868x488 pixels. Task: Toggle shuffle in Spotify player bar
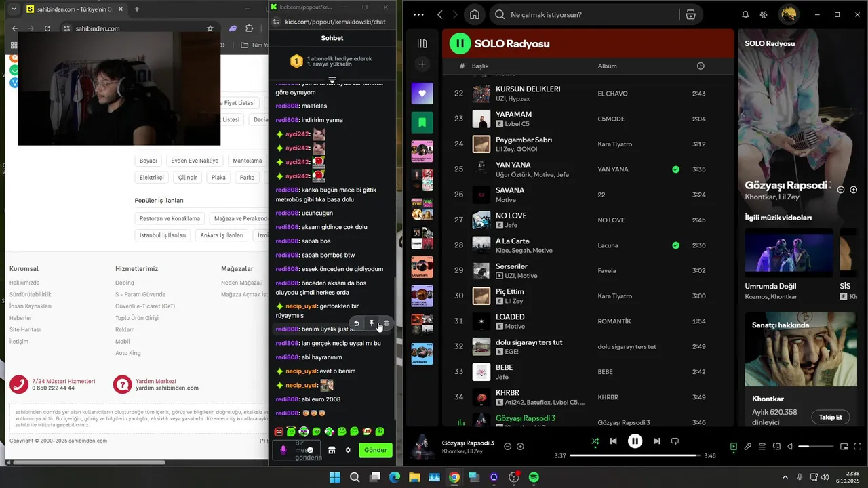tap(595, 441)
